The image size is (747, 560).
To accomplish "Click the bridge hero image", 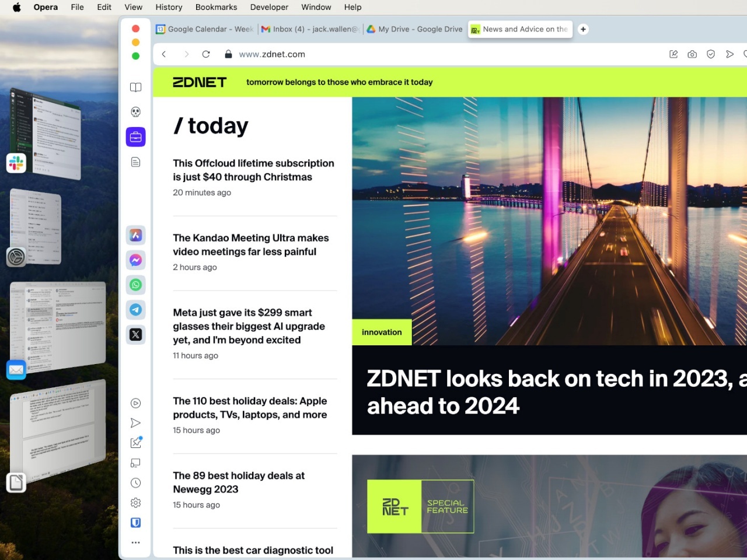I will point(549,221).
